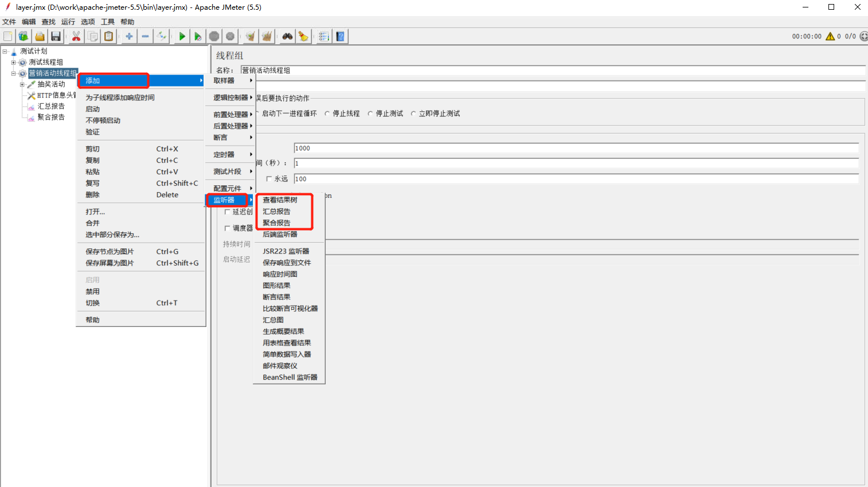The width and height of the screenshot is (868, 487).
Task: Add 查看结果树 listener
Action: click(289, 200)
